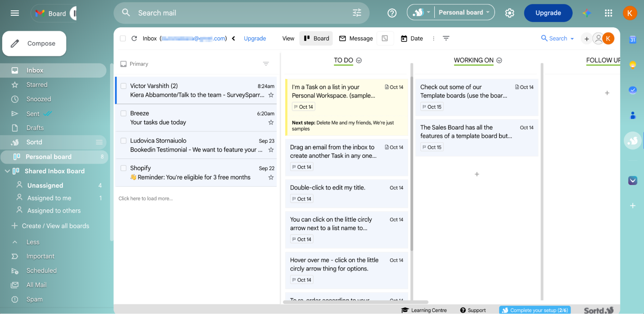Click here to load more emails
This screenshot has height=314, width=644.
[146, 198]
